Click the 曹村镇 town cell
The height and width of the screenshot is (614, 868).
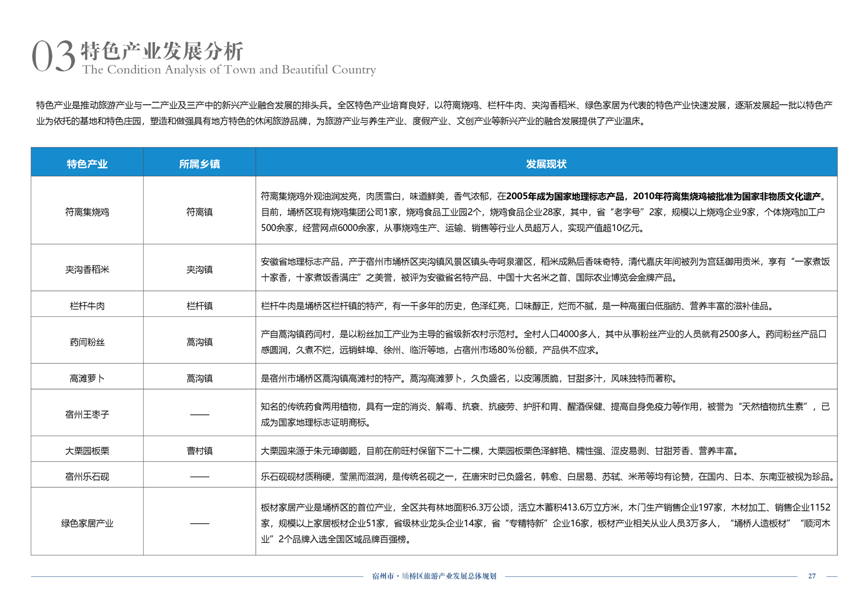(x=199, y=451)
